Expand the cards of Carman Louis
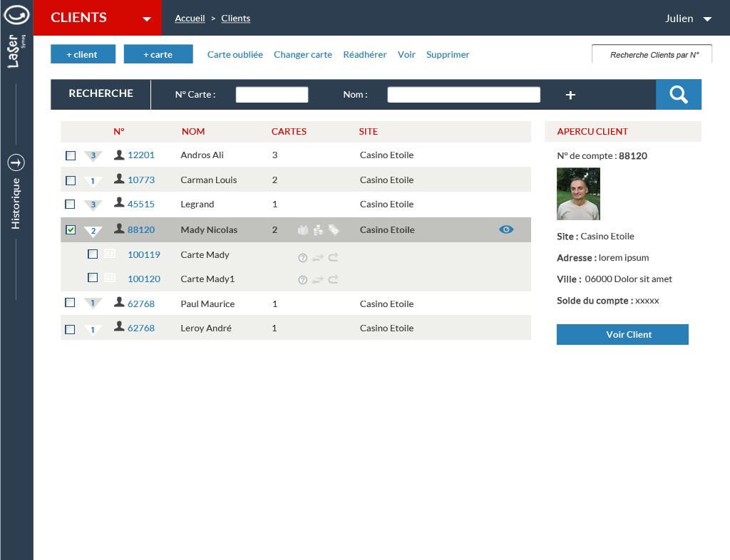730x560 pixels. [x=93, y=181]
